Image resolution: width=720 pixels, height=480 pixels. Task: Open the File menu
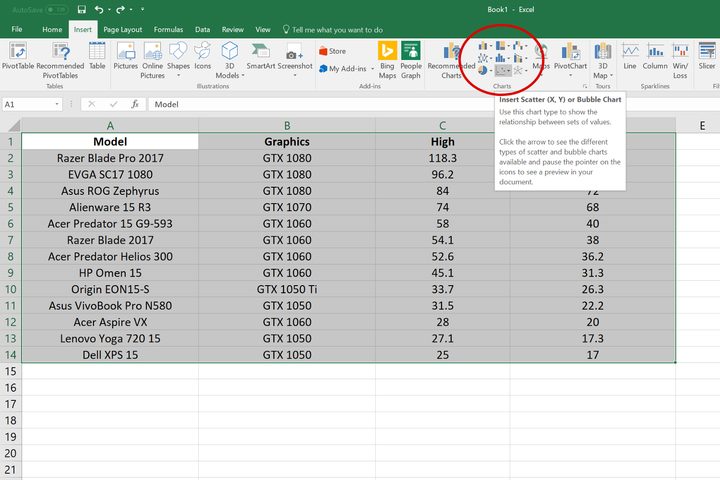click(17, 29)
